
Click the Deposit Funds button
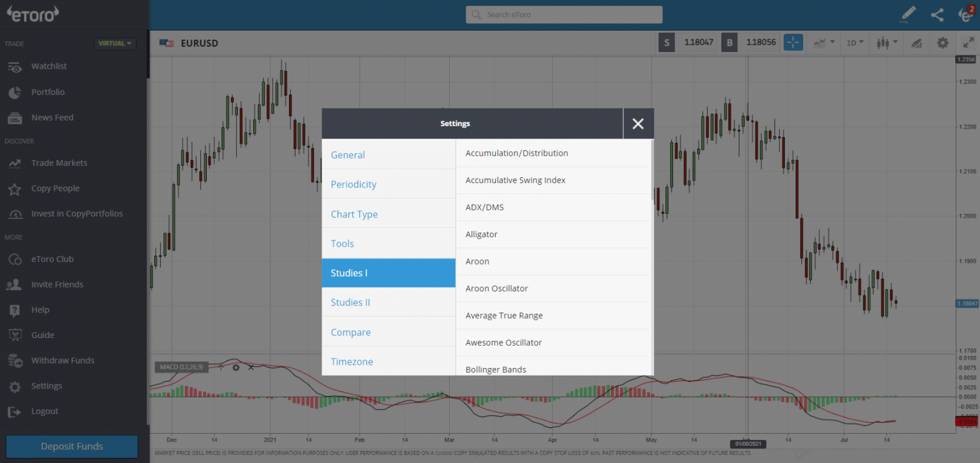pos(71,446)
